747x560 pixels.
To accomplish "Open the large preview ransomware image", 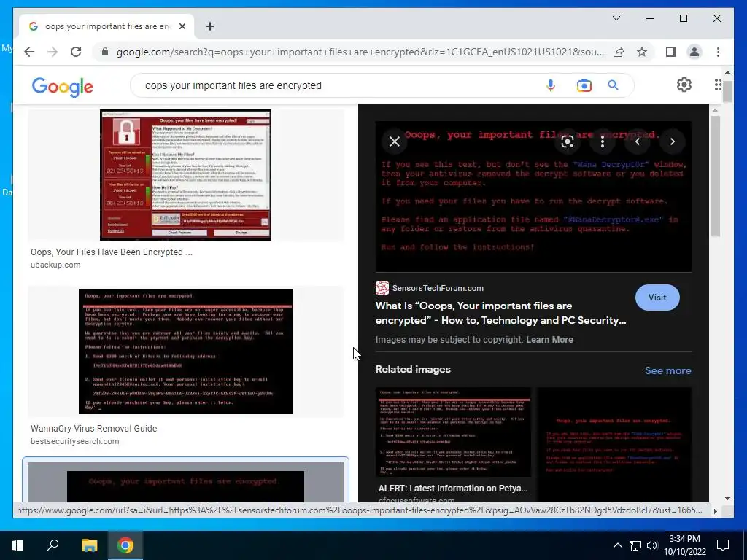I will [533, 196].
